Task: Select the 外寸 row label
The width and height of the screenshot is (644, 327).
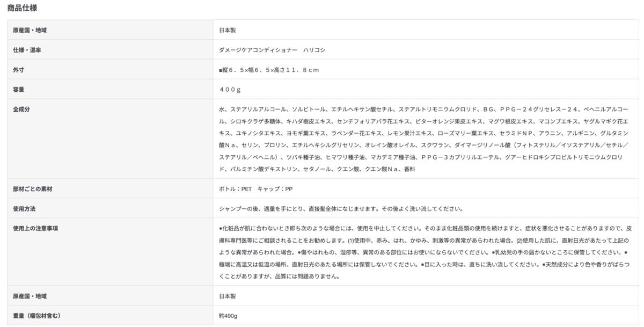Action: (x=19, y=70)
